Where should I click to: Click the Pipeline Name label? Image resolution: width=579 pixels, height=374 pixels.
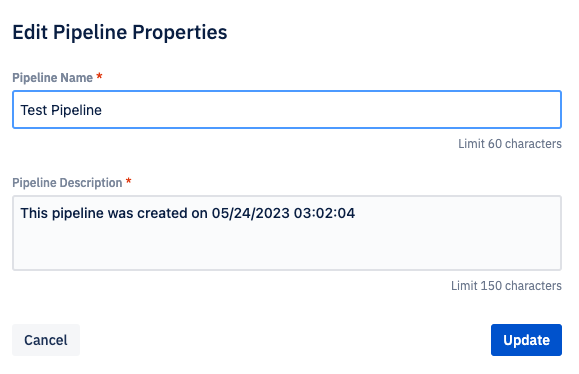pos(52,78)
